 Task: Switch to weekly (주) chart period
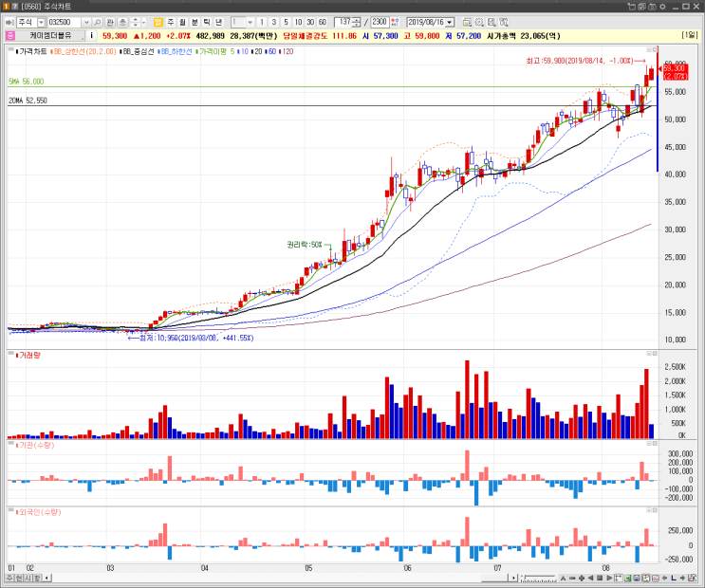(x=171, y=22)
